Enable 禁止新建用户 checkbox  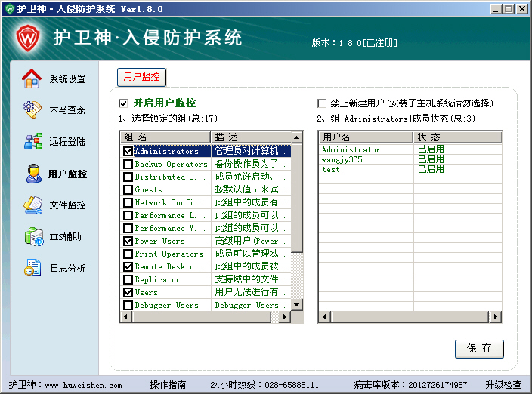coord(322,103)
